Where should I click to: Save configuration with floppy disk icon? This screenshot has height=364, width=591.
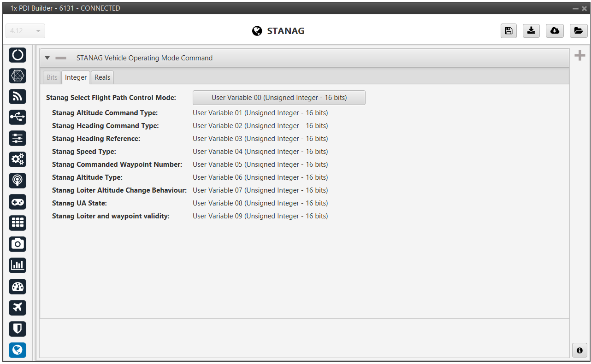tap(508, 31)
